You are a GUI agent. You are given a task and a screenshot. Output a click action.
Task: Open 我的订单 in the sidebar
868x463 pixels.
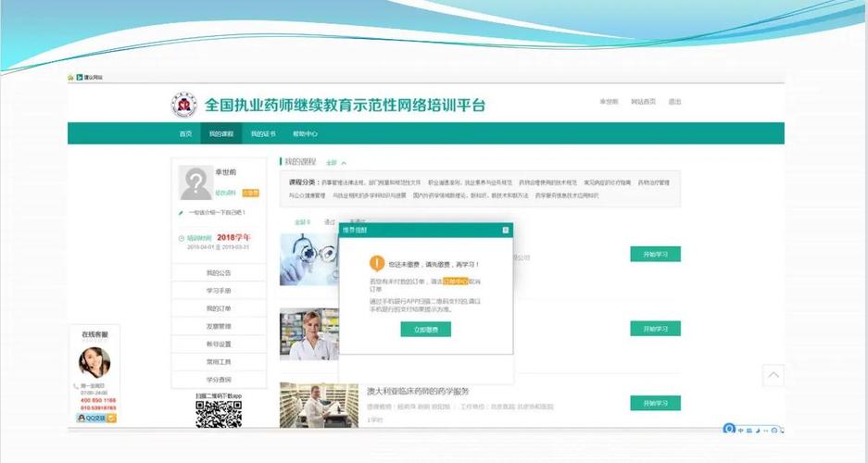[219, 308]
